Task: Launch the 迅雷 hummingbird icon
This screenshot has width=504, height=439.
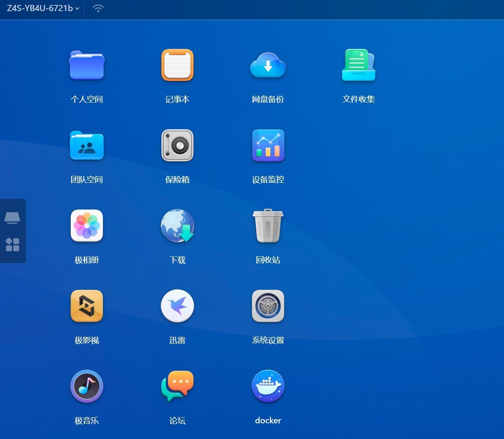Action: (177, 306)
